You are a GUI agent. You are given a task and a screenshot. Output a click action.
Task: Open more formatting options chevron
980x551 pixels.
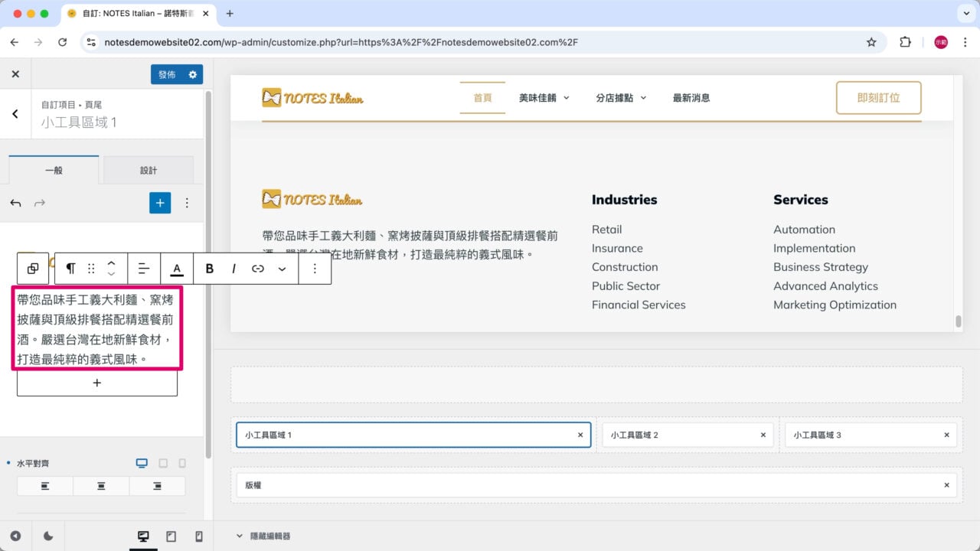pos(282,269)
